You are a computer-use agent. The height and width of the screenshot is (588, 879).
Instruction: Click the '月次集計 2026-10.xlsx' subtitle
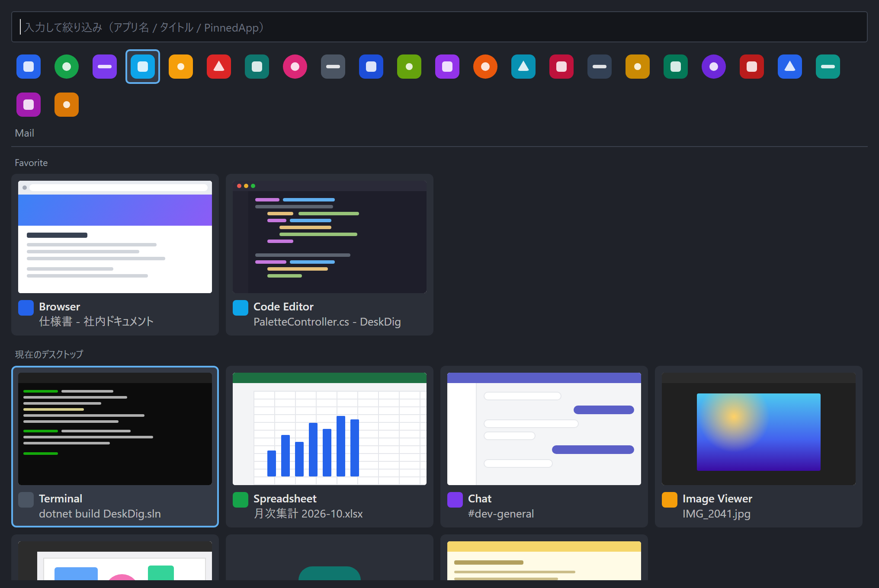[308, 514]
